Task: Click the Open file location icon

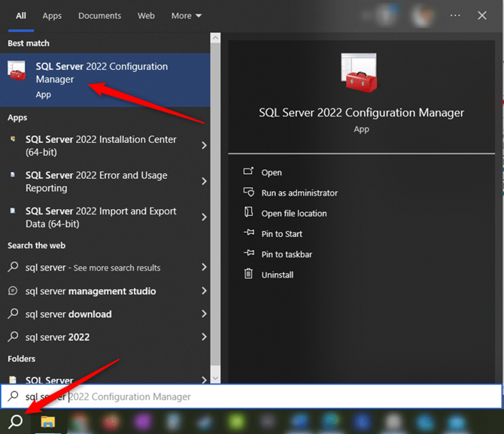Action: pos(249,213)
